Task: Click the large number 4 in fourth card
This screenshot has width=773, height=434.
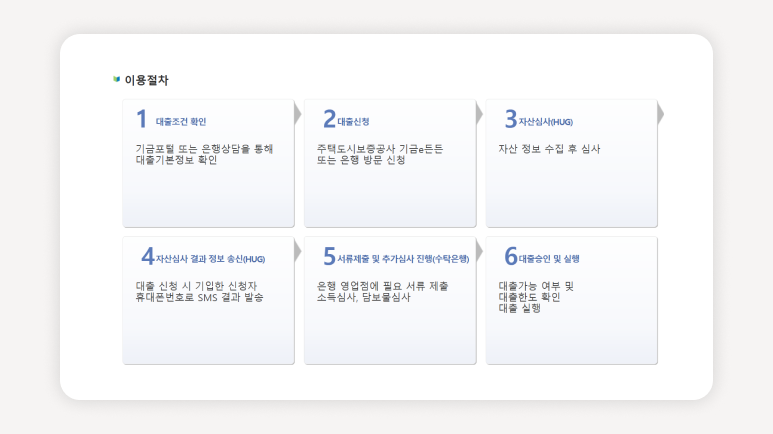Action: [148, 256]
